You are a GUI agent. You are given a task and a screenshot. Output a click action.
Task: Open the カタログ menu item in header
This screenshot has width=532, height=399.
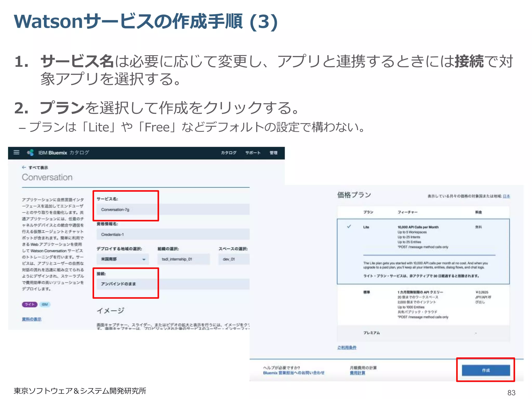tap(229, 153)
